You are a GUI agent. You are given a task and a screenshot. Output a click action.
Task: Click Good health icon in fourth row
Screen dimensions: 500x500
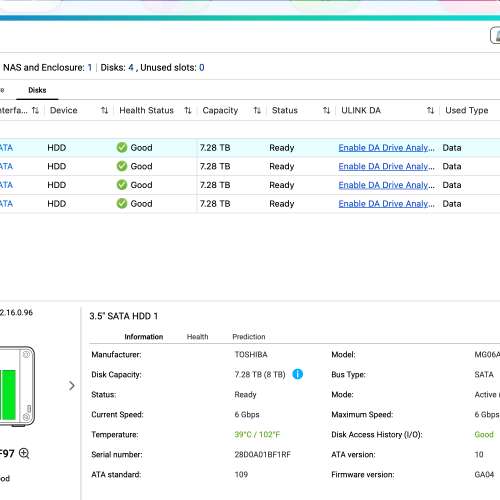(x=122, y=203)
